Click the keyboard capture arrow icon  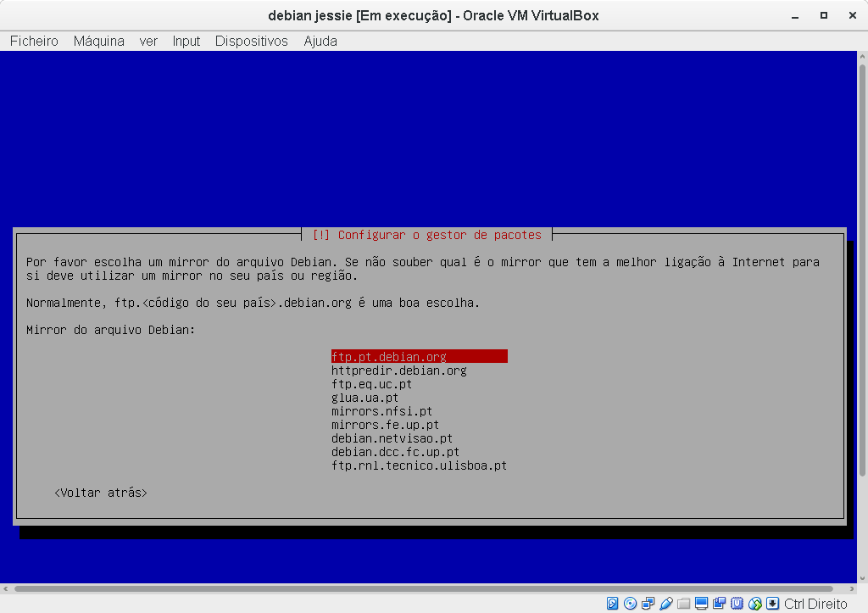click(x=773, y=604)
